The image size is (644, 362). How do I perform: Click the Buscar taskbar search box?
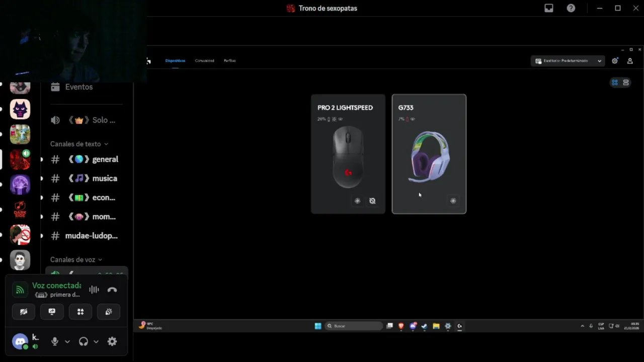pos(354,326)
